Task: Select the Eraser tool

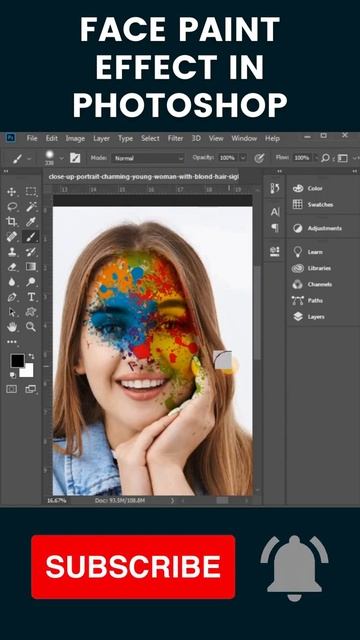Action: (x=11, y=267)
